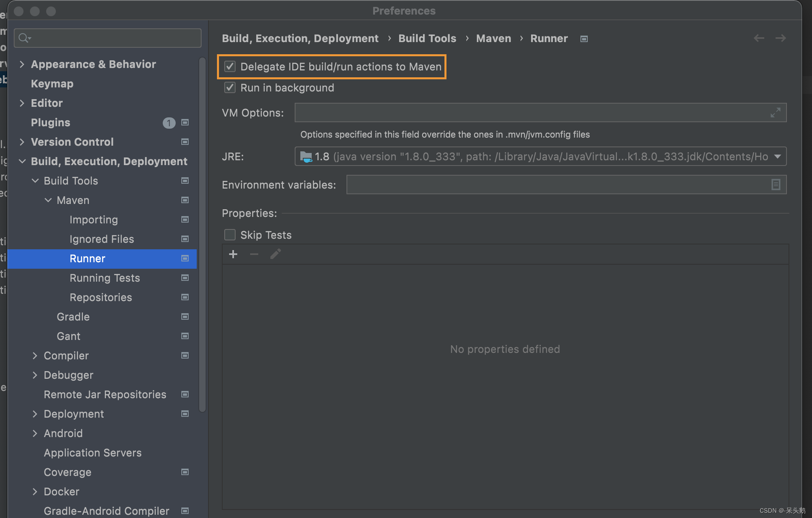Collapse the Maven tree node

pyautogui.click(x=48, y=200)
